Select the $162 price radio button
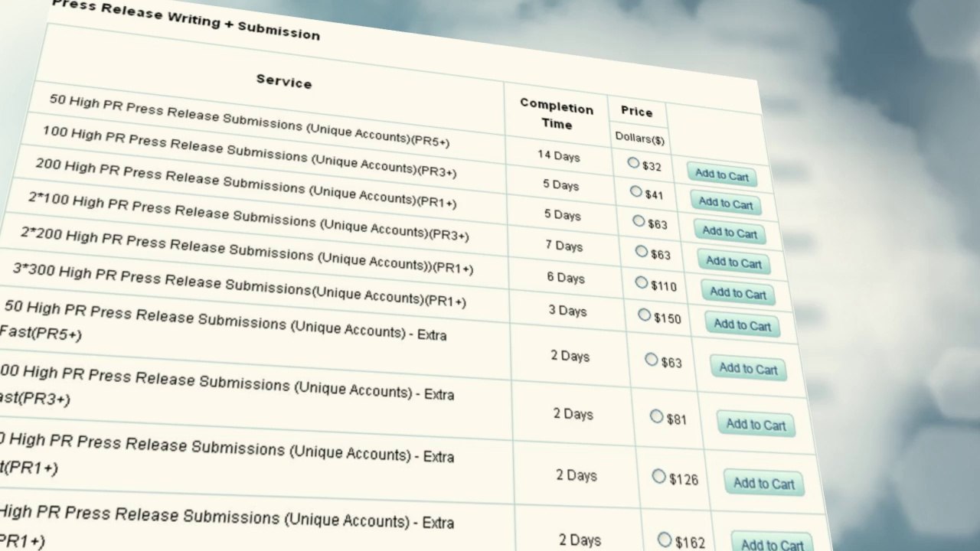 (x=665, y=540)
